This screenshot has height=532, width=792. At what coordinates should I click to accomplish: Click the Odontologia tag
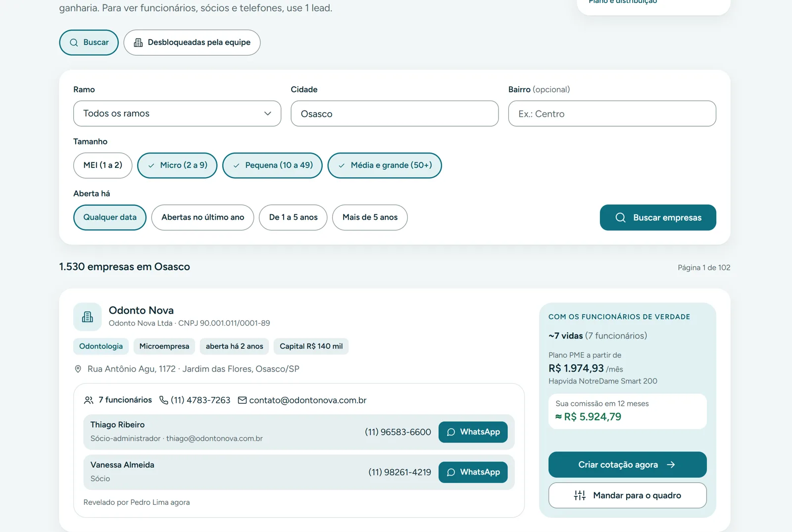point(101,346)
